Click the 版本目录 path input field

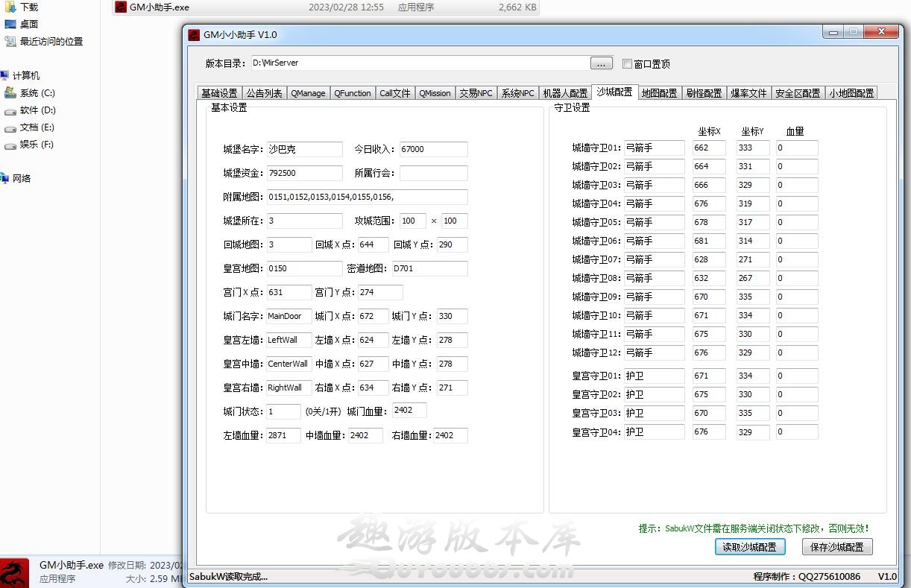[417, 63]
